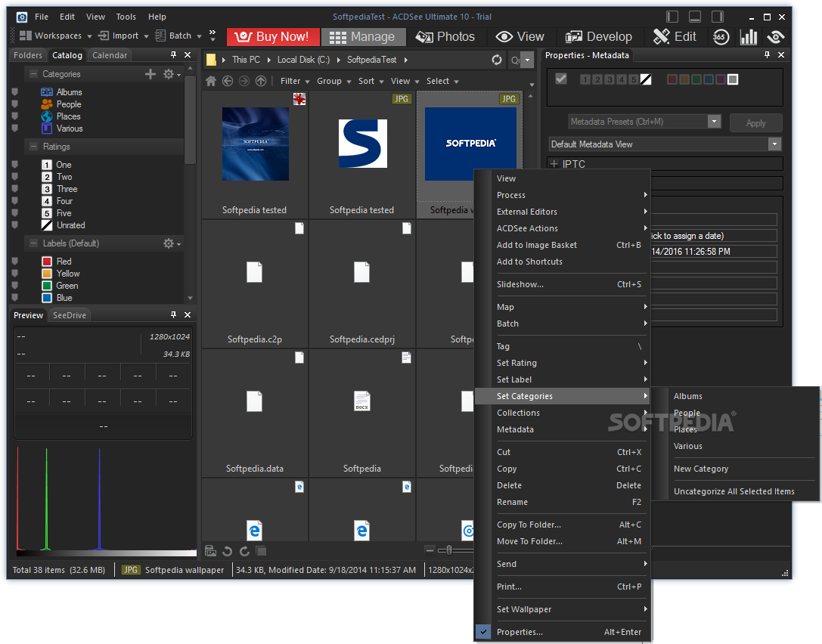822x644 pixels.
Task: Rotate right icon in bottom toolbar
Action: pyautogui.click(x=244, y=551)
